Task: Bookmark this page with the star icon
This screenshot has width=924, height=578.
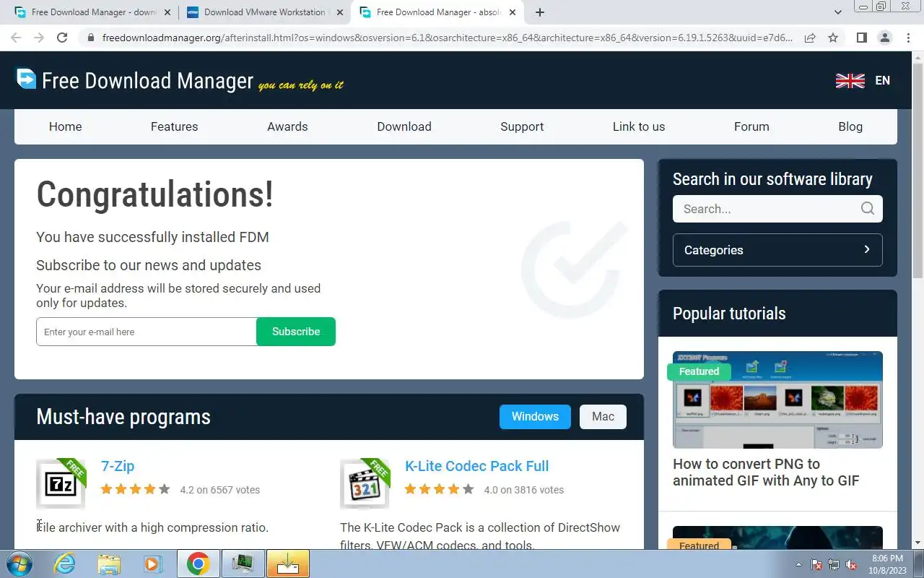Action: [x=833, y=38]
